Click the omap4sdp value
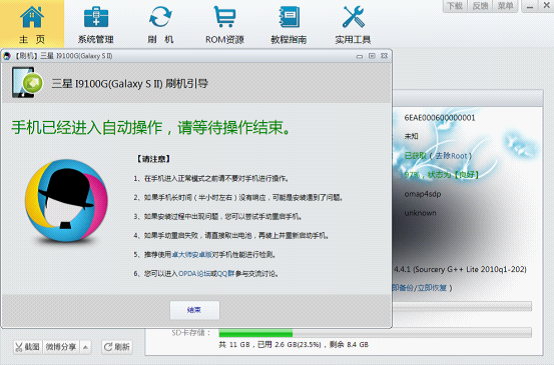Viewport: 554px width, 365px height. point(423,194)
